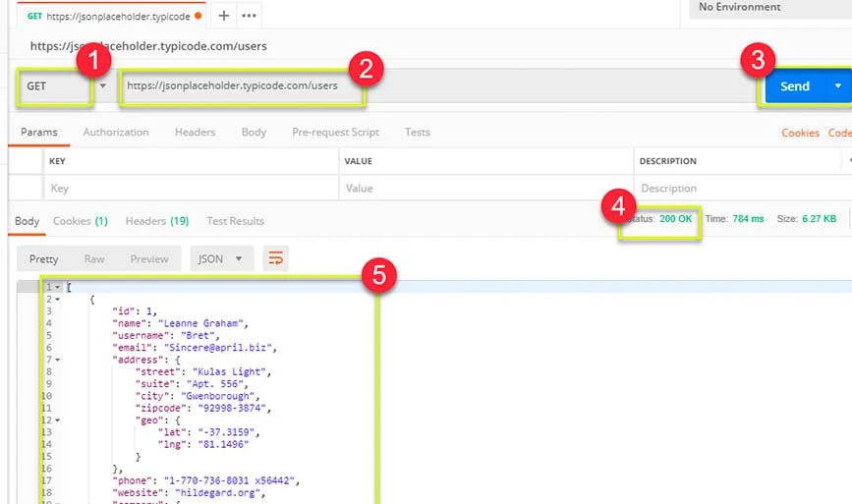Open the No Environment selector

770,7
